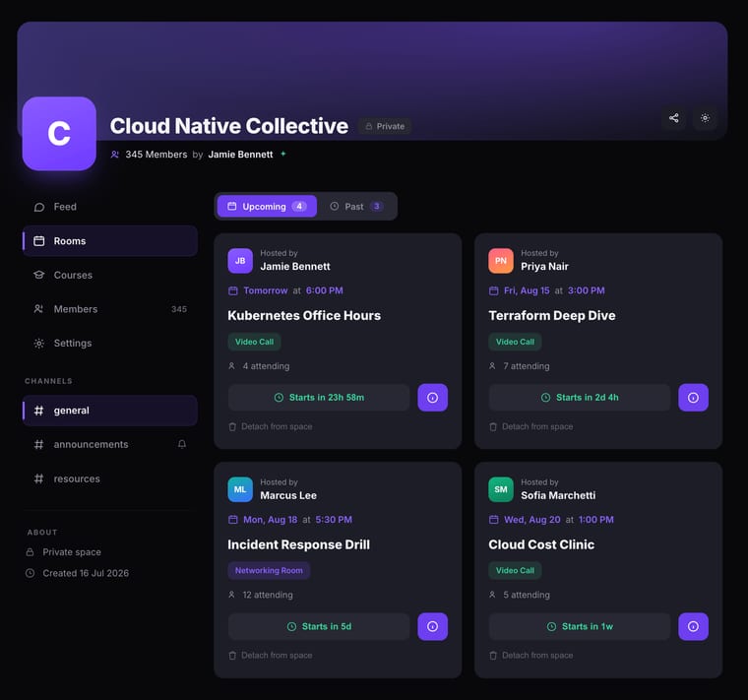Open Cloud Cost Clinic room title
The width and height of the screenshot is (748, 700).
point(541,544)
